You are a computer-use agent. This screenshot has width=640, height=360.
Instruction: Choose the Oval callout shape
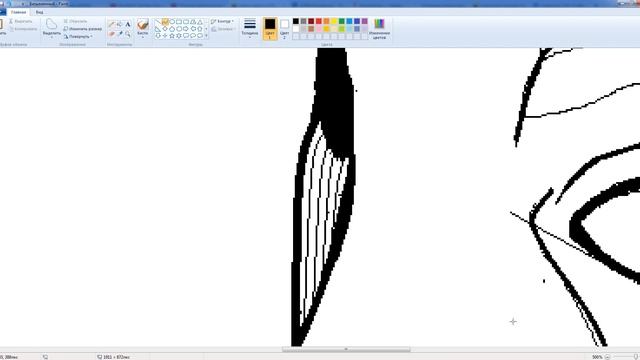[193, 36]
